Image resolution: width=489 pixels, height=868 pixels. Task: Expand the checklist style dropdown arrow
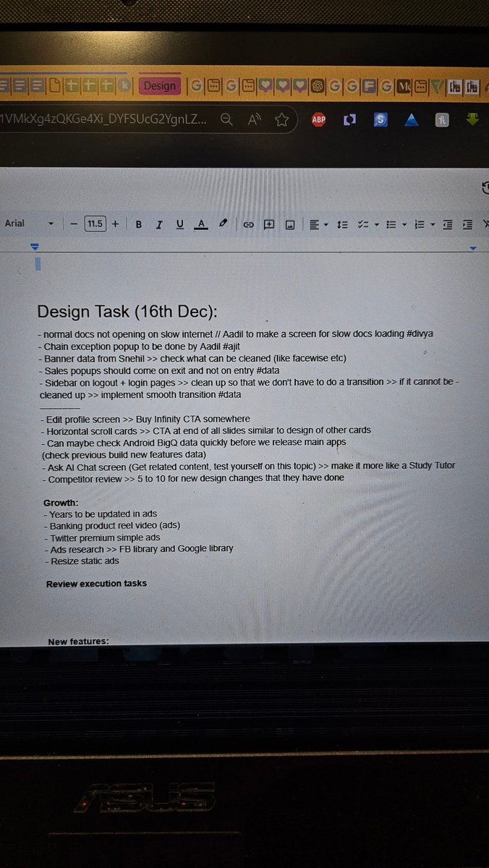click(376, 225)
